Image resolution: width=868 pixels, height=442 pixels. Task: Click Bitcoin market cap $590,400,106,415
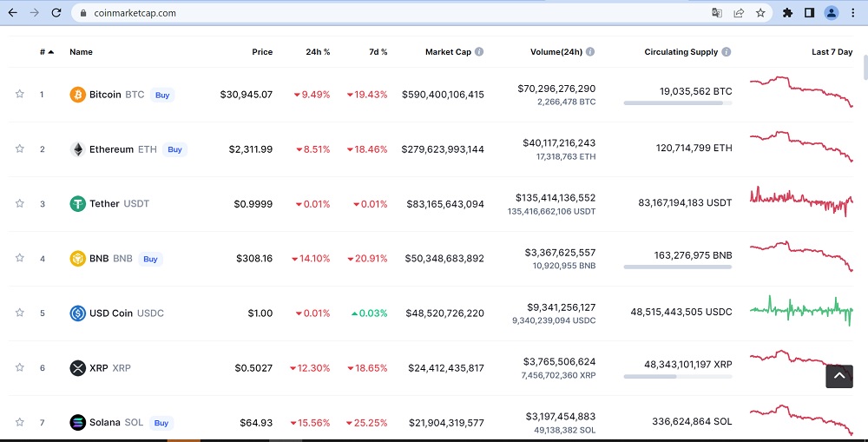[x=443, y=95]
